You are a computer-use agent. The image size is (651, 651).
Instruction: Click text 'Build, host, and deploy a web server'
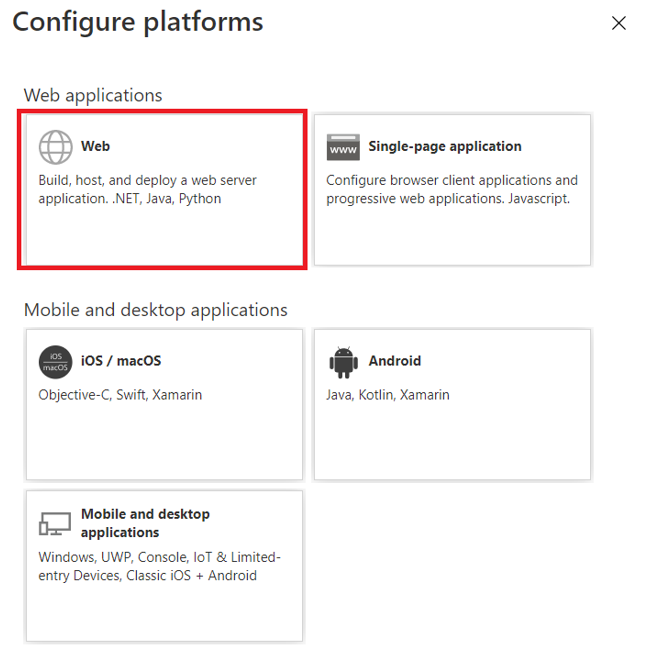pyautogui.click(x=147, y=181)
